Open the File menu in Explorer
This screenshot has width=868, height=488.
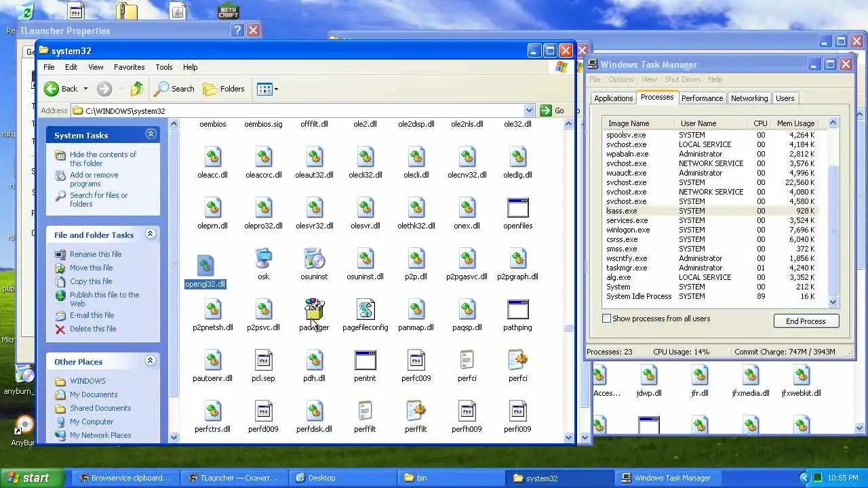(49, 67)
